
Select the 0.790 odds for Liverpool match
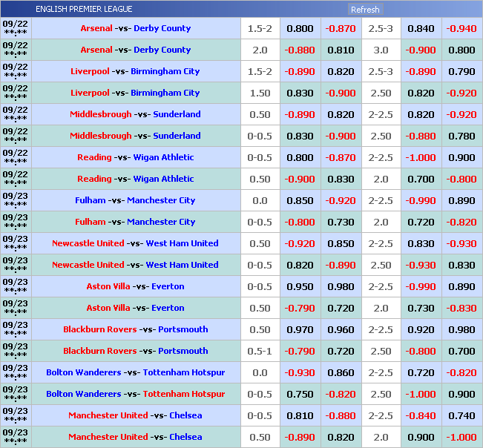click(461, 71)
